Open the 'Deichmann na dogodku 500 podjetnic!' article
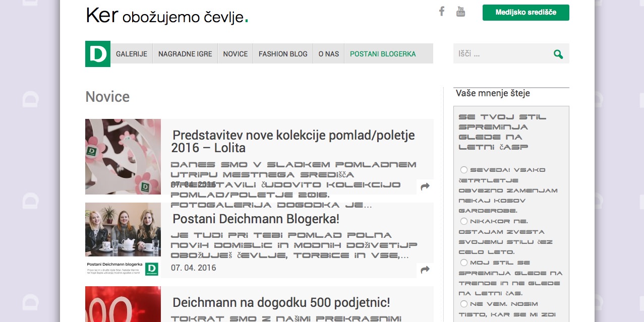Viewport: 644px width, 322px height. coord(281,302)
